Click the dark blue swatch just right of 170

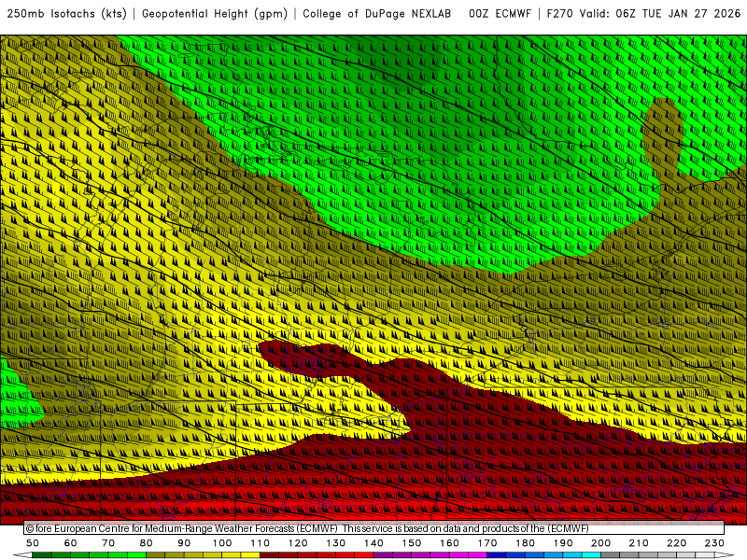497,555
